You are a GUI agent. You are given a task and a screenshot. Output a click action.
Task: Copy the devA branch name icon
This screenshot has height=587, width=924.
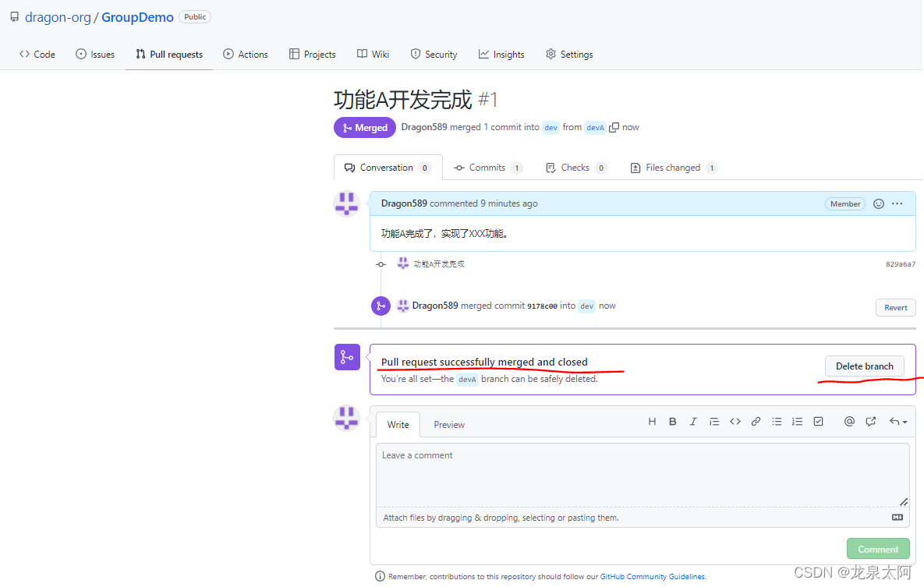614,127
